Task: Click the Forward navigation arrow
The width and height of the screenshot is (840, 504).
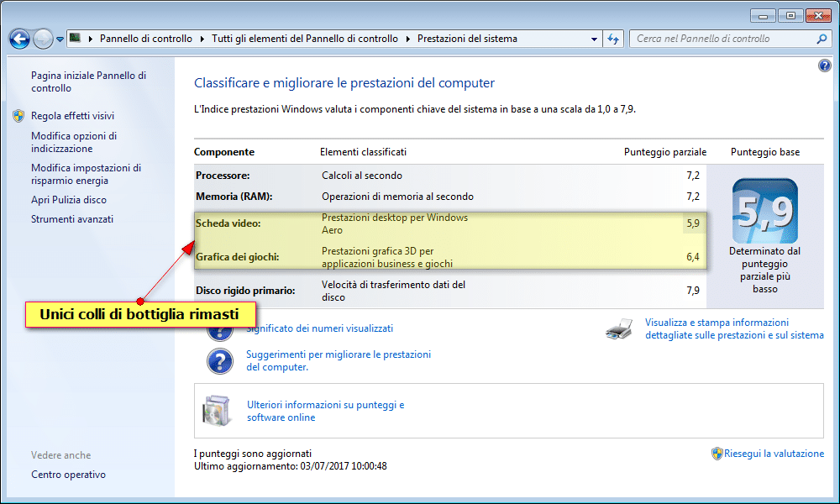Action: (x=43, y=39)
